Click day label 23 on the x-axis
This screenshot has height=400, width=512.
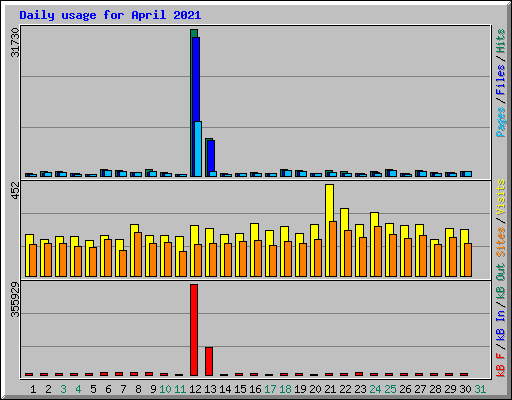pyautogui.click(x=360, y=389)
